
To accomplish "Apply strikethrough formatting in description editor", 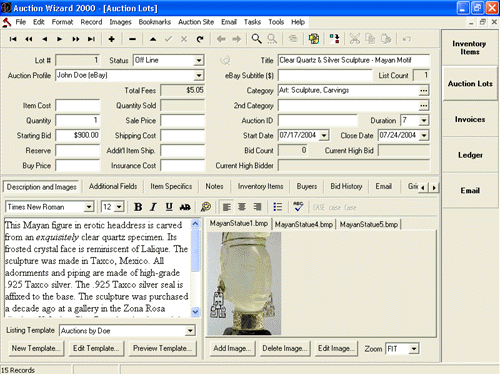I will (x=185, y=207).
